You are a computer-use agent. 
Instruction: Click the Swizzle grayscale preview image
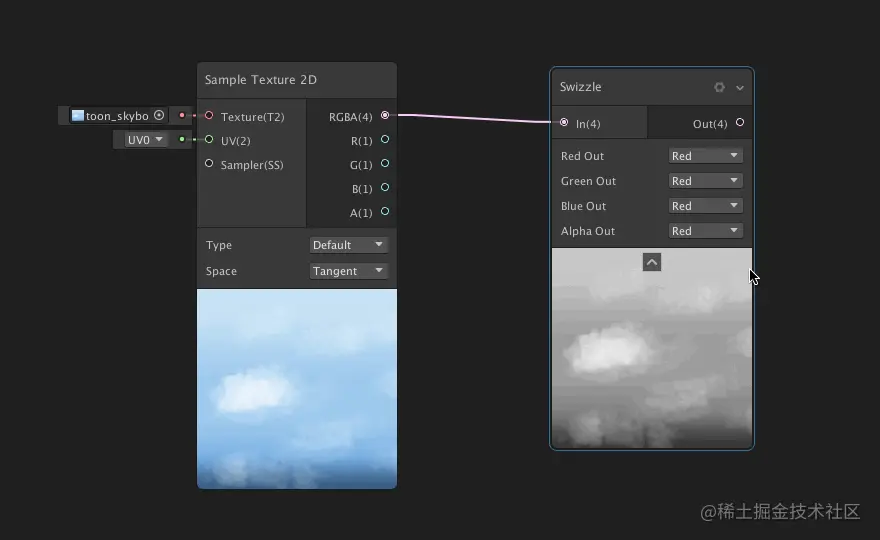[652, 348]
